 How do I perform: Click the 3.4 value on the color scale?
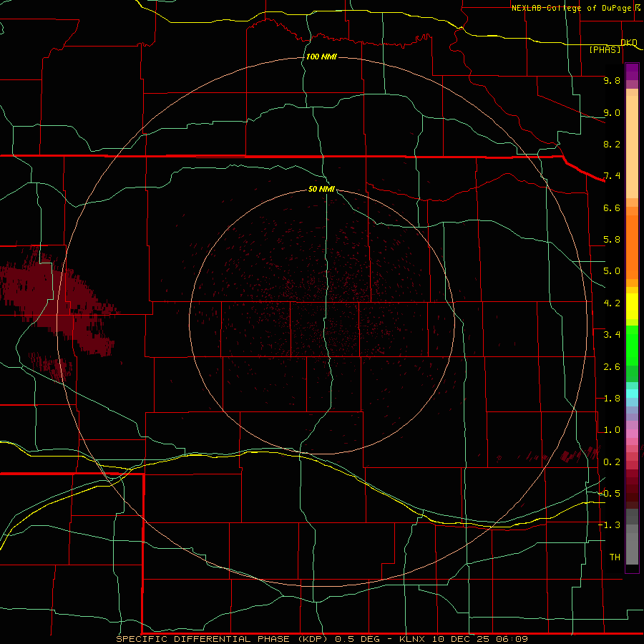612,335
